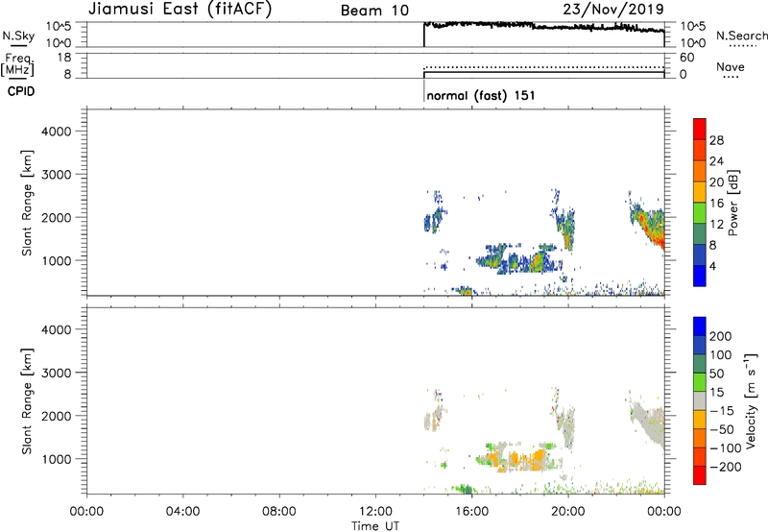768x532 pixels.
Task: Click power colorbar tick '28'
Action: coord(716,140)
